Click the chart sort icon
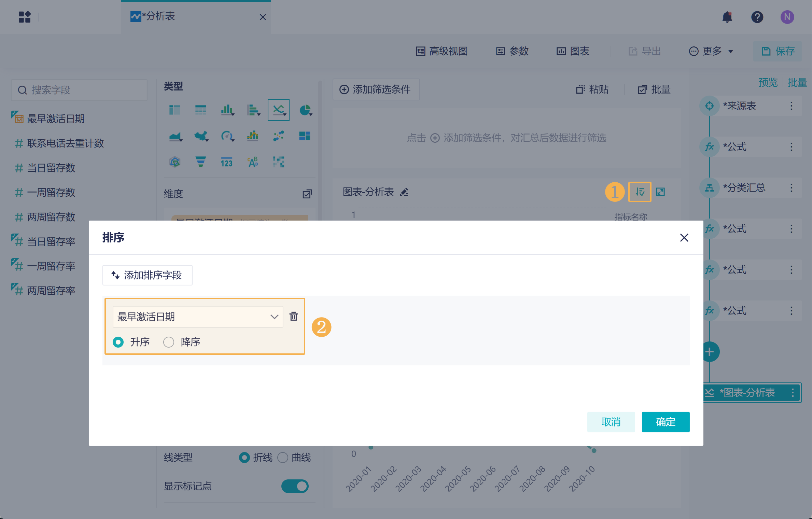 click(x=640, y=192)
